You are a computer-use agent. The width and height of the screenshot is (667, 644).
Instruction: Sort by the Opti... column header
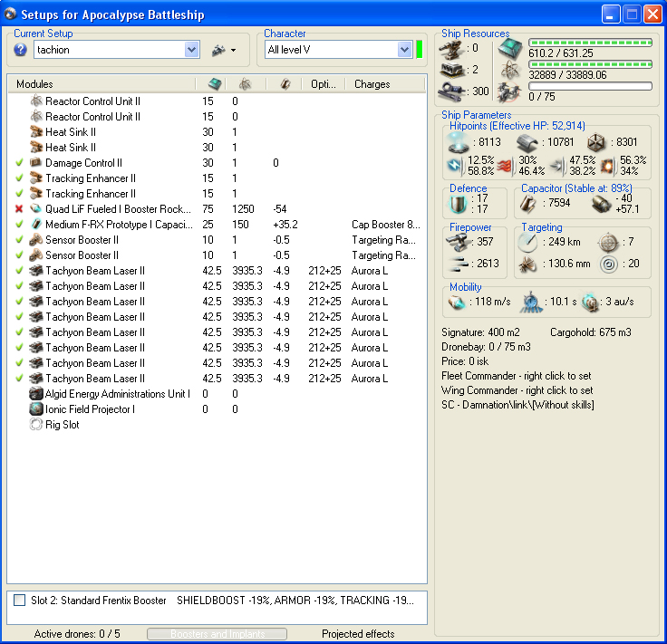click(324, 84)
